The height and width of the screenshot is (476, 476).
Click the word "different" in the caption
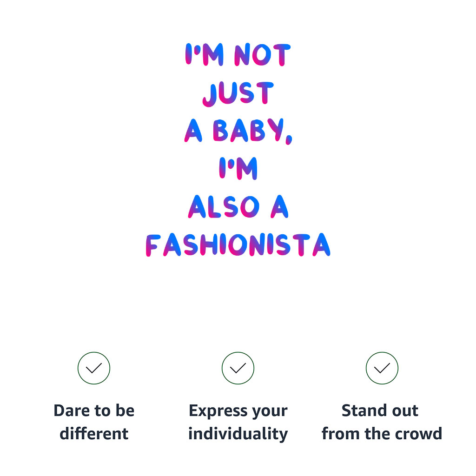point(94,434)
